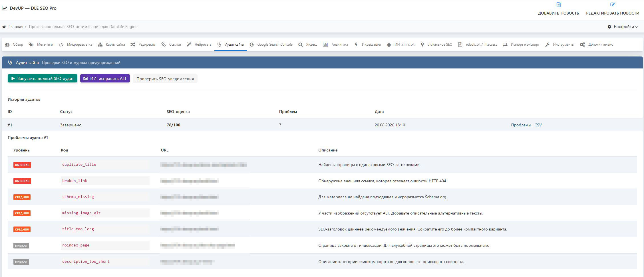Viewport: 644px width, 277px height.
Task: Click the bar chart icon for Аналитика
Action: (x=325, y=45)
